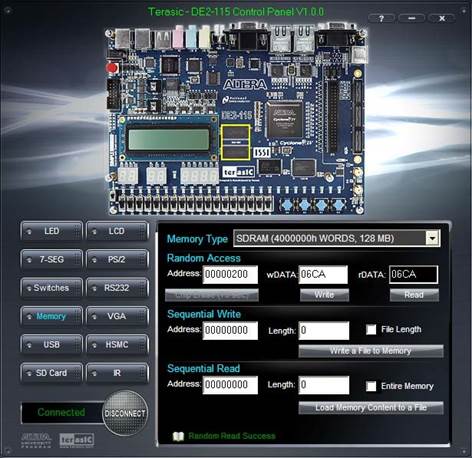
Task: Click the Random Access Address input field
Action: pos(230,275)
